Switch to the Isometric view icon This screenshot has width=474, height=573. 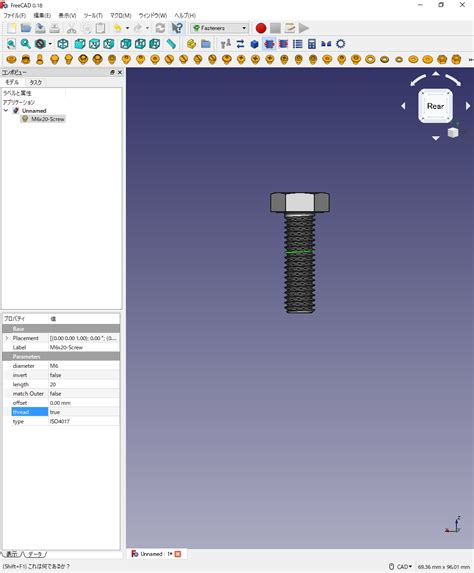63,44
